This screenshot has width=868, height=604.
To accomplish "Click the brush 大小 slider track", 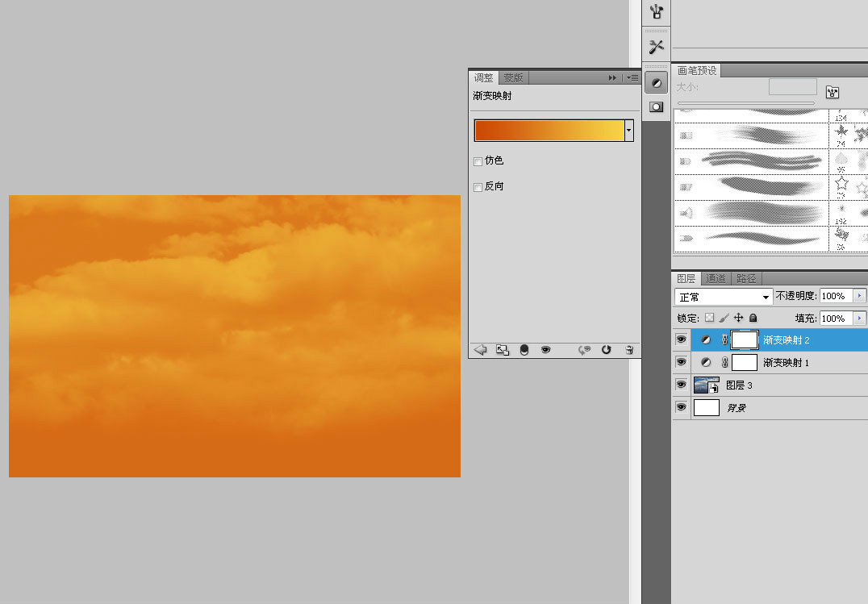I will tap(745, 103).
